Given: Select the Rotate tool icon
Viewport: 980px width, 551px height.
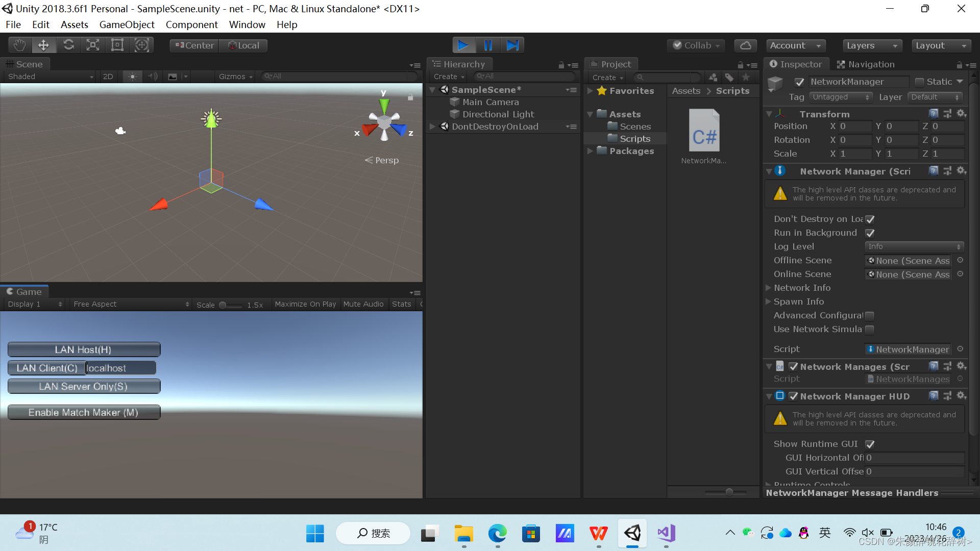Looking at the screenshot, I should [68, 45].
